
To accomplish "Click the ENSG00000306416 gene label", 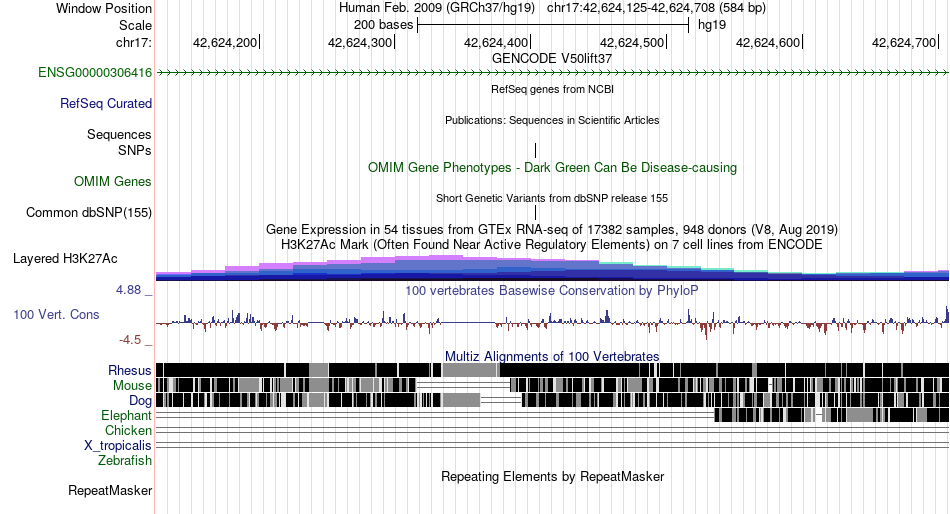I will pos(95,73).
